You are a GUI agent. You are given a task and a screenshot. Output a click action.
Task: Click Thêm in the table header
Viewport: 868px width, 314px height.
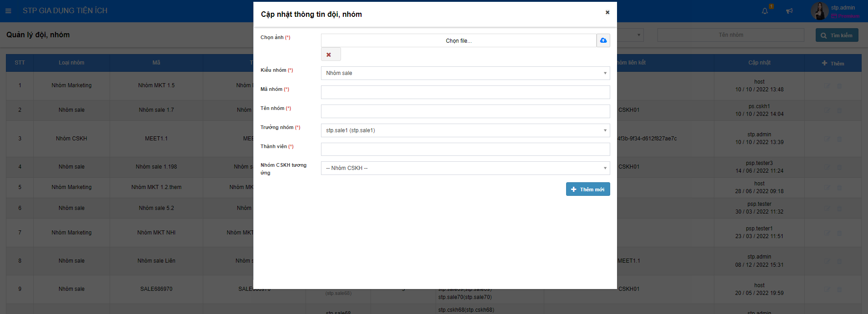833,63
